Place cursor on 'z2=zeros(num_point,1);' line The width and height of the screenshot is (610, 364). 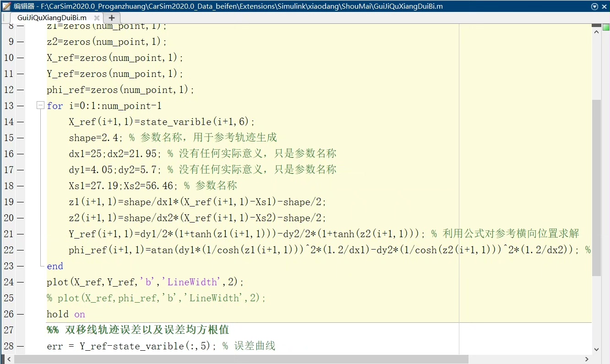(107, 42)
